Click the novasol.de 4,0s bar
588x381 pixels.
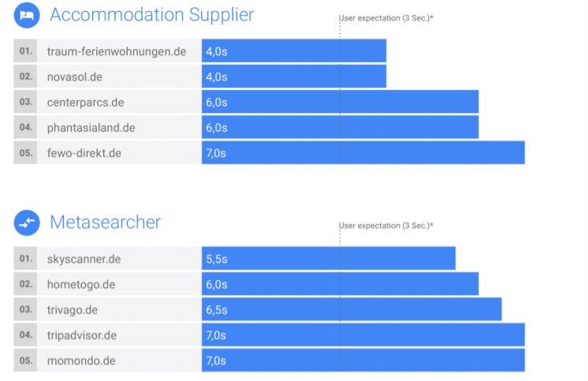pos(294,77)
